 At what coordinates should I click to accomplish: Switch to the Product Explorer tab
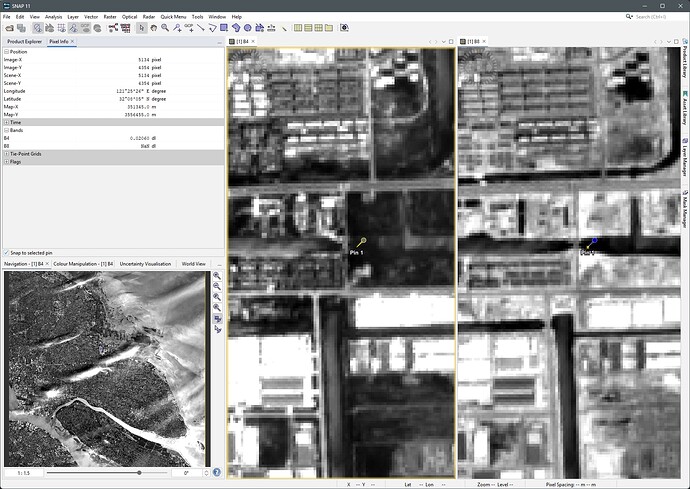tap(24, 42)
